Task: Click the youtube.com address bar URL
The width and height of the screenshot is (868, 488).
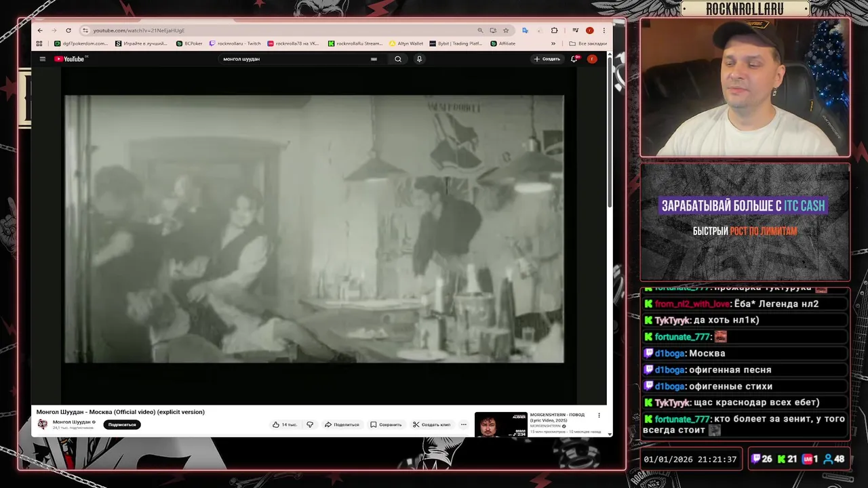Action: 138,30
